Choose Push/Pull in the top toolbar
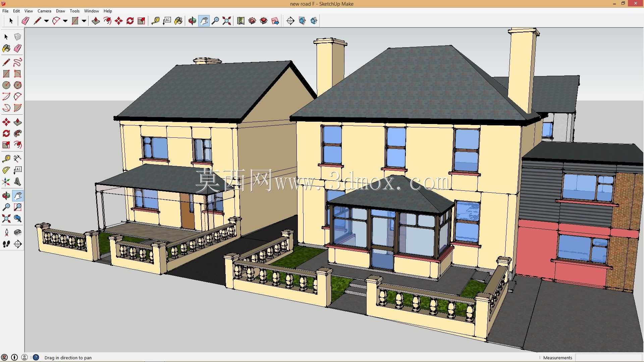 point(96,21)
